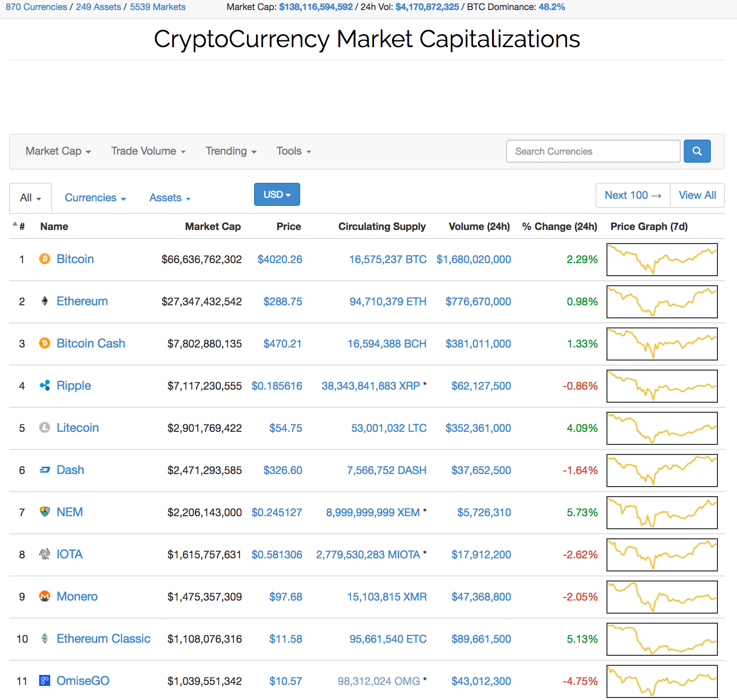
Task: Click the Bitcoin coin logo icon
Action: coord(45,259)
